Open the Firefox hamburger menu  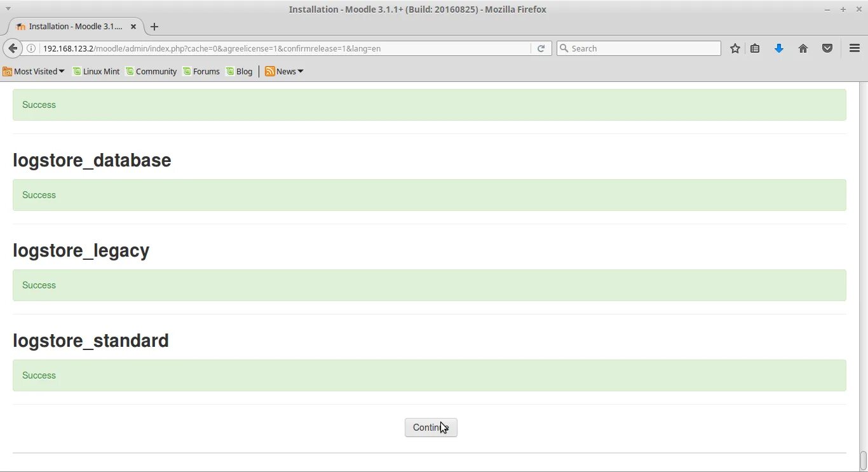pyautogui.click(x=855, y=48)
